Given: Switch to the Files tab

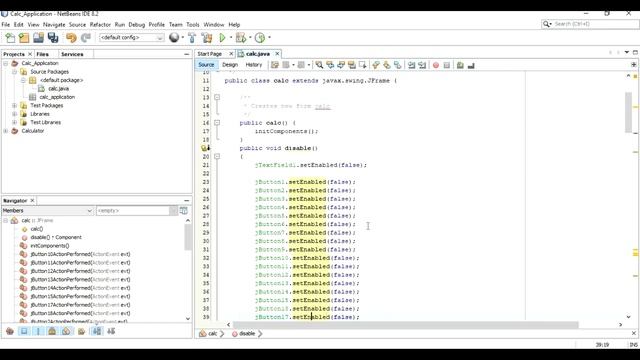Looking at the screenshot, I should tap(42, 54).
